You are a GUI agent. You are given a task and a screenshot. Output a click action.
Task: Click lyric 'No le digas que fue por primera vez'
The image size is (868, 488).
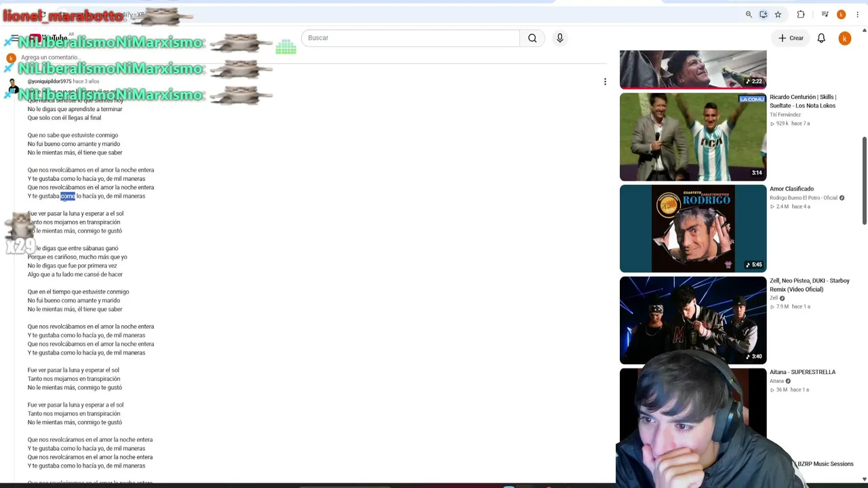click(x=73, y=266)
